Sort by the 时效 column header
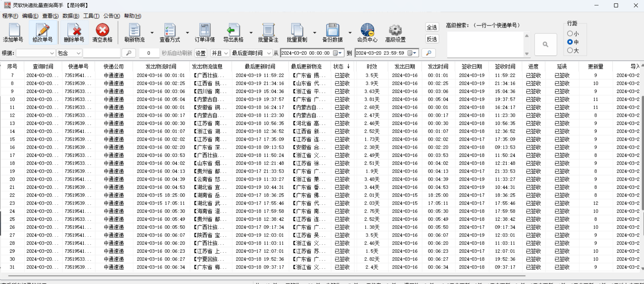Viewport: 644px width, 284px height. coord(372,67)
